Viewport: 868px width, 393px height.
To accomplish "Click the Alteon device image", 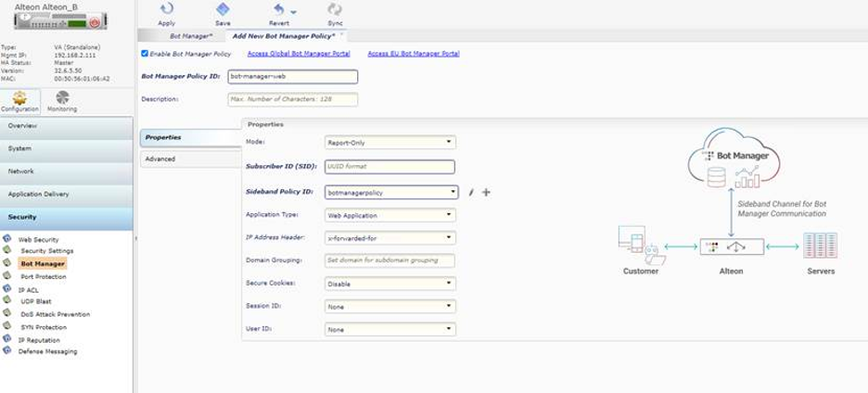I will point(60,21).
